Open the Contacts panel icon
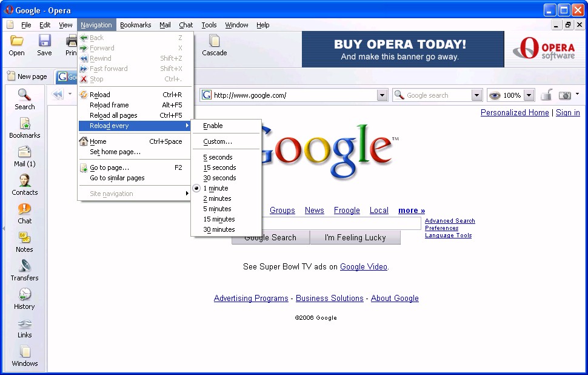Screen dimensions: 588x375 click(24, 184)
